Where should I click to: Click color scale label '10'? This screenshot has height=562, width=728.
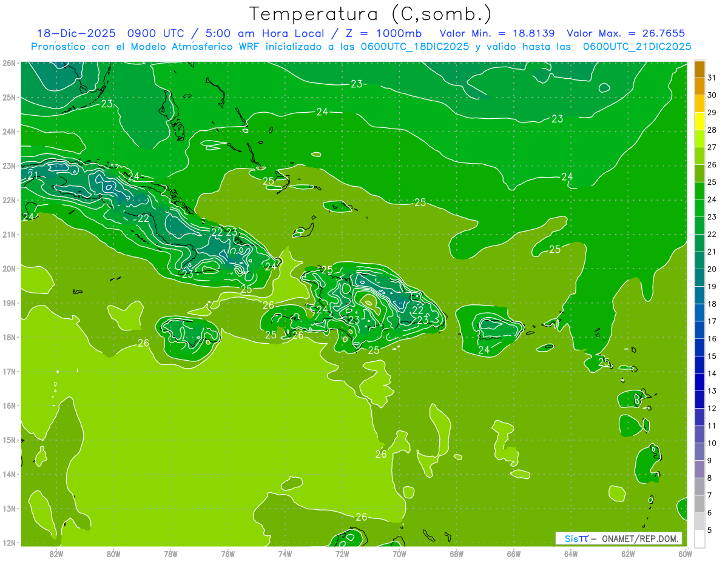pos(712,443)
